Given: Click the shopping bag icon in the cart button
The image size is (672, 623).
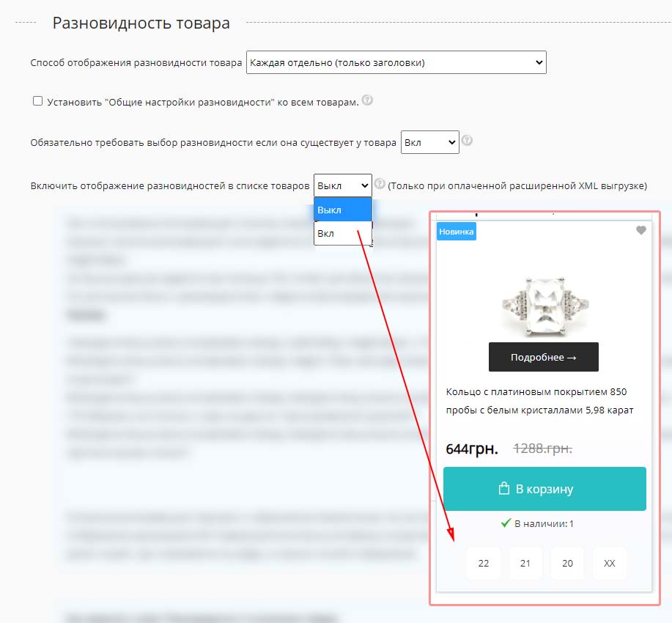Looking at the screenshot, I should 504,488.
